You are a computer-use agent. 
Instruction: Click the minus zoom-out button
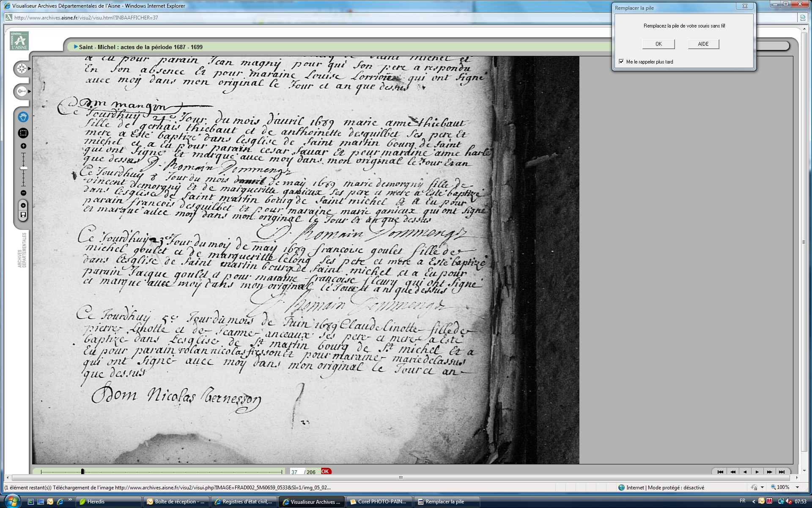[23, 193]
